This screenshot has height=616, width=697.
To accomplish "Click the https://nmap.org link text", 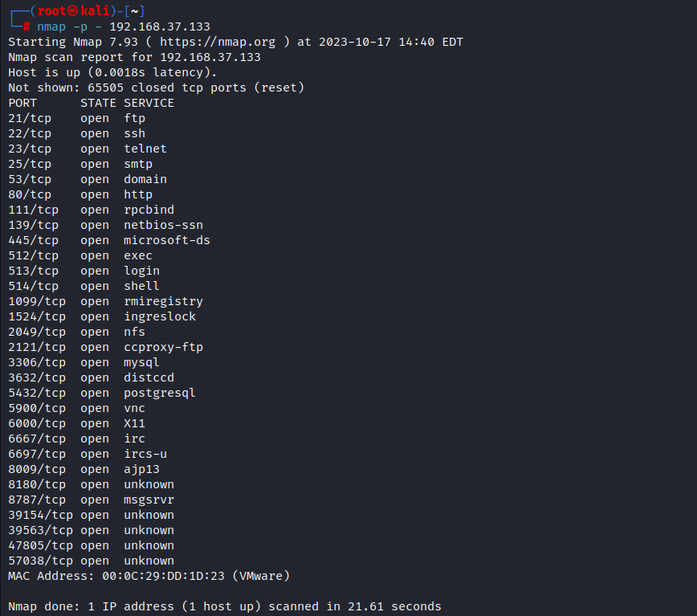I will point(218,43).
